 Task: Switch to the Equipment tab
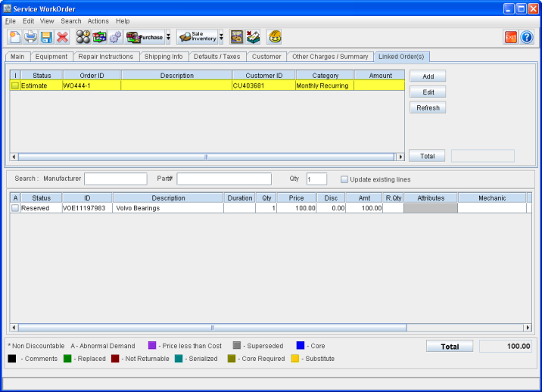click(x=51, y=57)
